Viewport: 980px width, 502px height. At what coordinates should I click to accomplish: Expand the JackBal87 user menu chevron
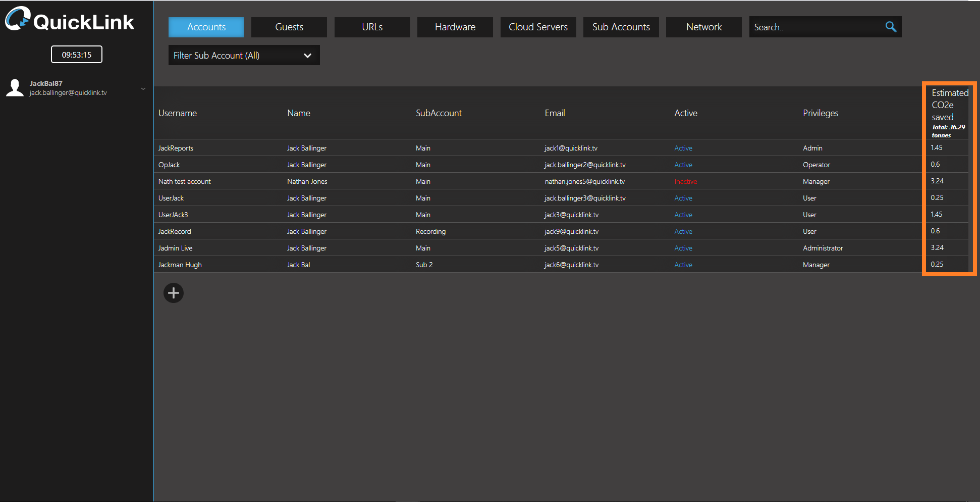[143, 89]
